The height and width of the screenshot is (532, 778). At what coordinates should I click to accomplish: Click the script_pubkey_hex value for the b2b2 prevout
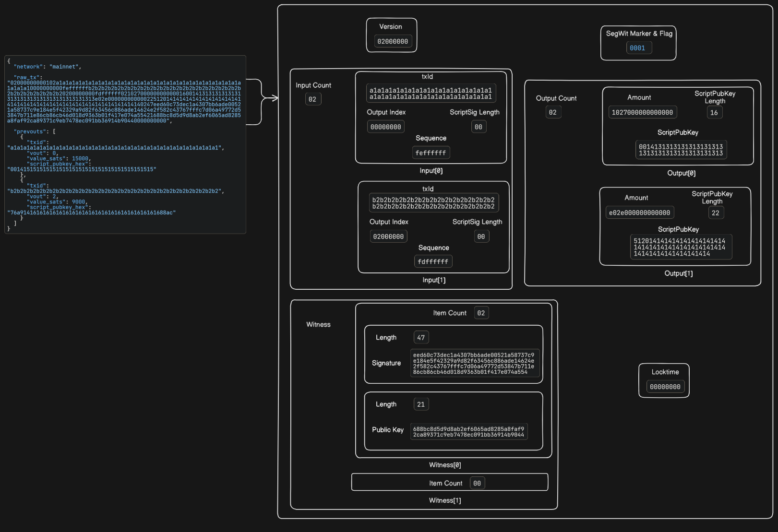pyautogui.click(x=91, y=212)
